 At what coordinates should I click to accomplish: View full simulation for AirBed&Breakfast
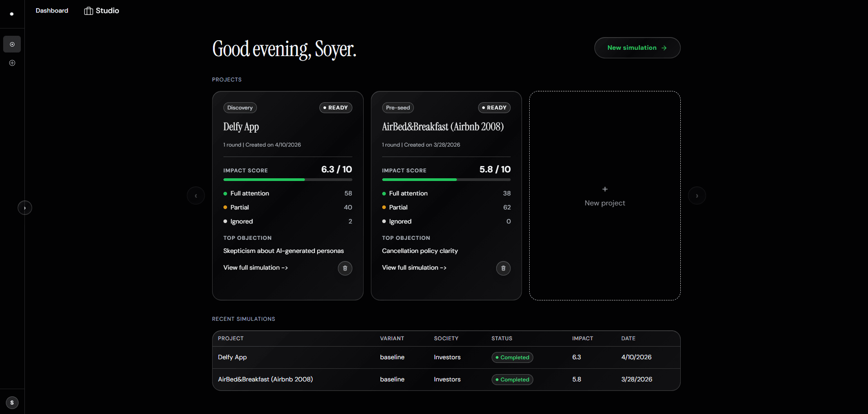tap(414, 268)
